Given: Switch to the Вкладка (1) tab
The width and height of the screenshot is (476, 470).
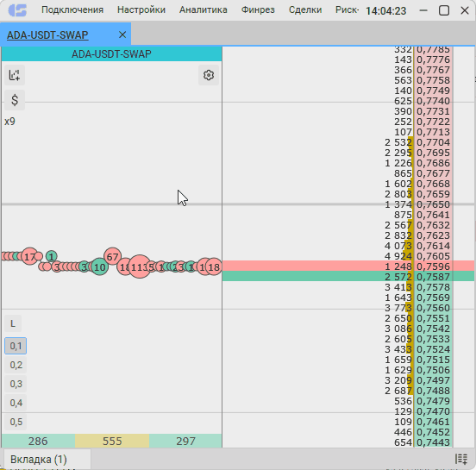Looking at the screenshot, I should [x=39, y=460].
